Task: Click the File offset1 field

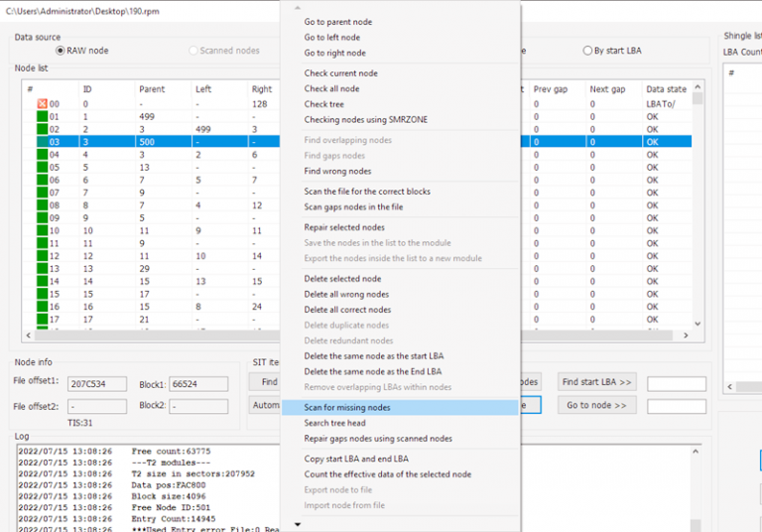Action: 98,383
